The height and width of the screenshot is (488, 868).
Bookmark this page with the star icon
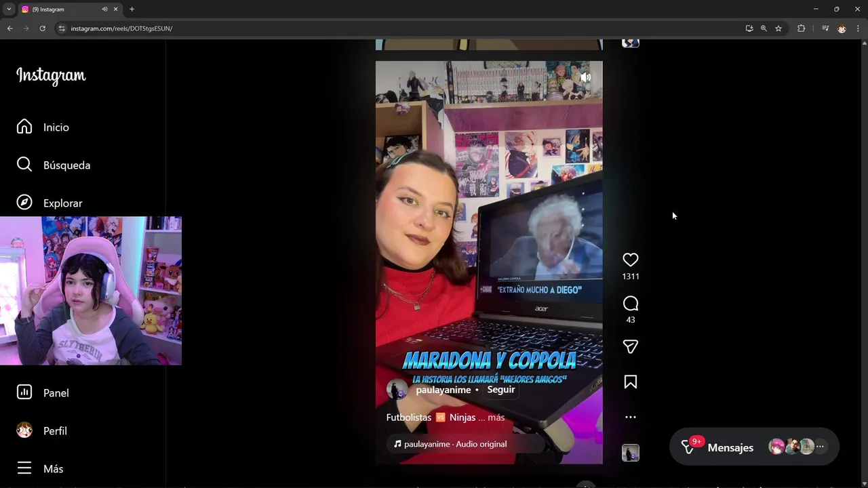point(778,28)
